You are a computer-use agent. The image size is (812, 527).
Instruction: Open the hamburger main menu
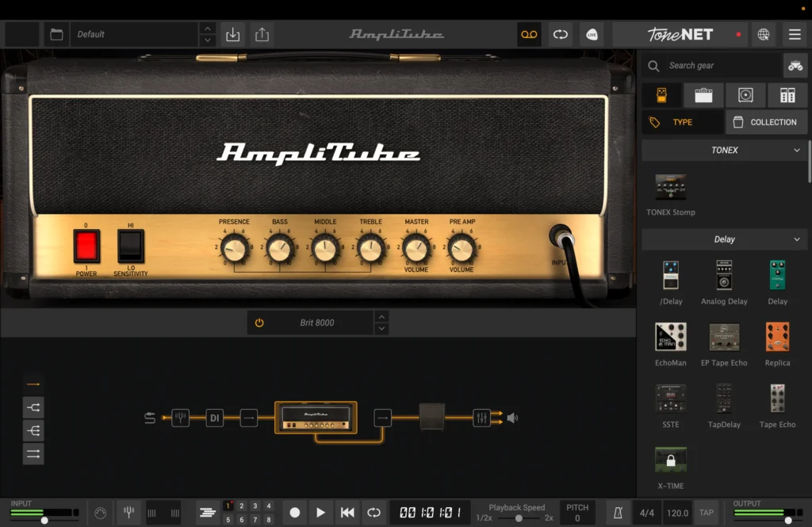pos(795,35)
